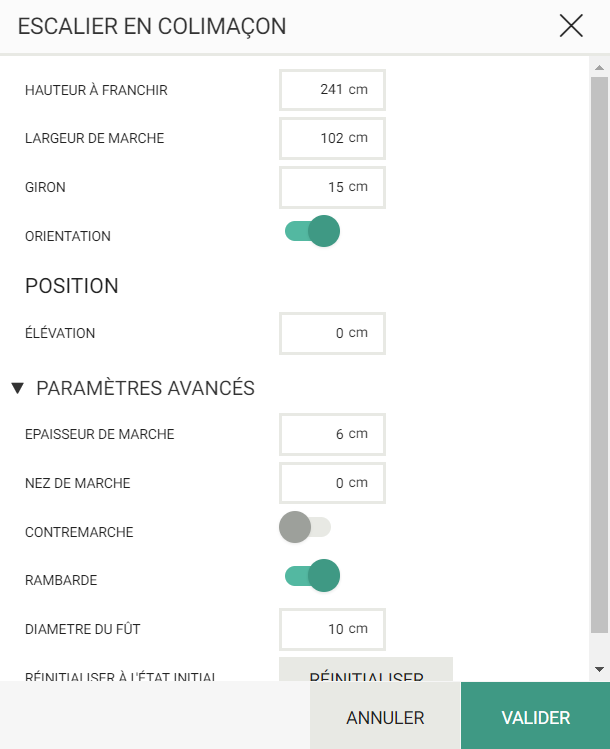The width and height of the screenshot is (610, 749).
Task: Close the Escalier en colimaçon dialog
Action: (x=571, y=26)
